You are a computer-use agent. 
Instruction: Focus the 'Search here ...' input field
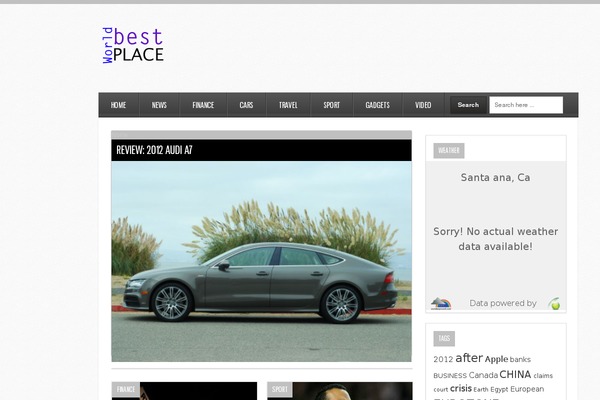coord(526,105)
